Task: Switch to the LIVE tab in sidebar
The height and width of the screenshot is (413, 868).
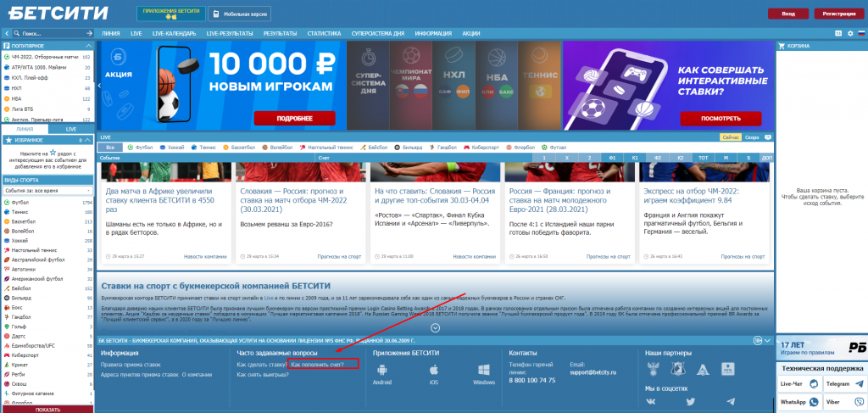Action: 71,129
